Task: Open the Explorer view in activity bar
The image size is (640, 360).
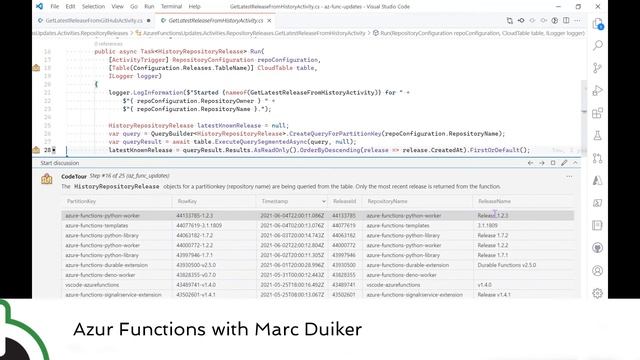Action: [598, 24]
